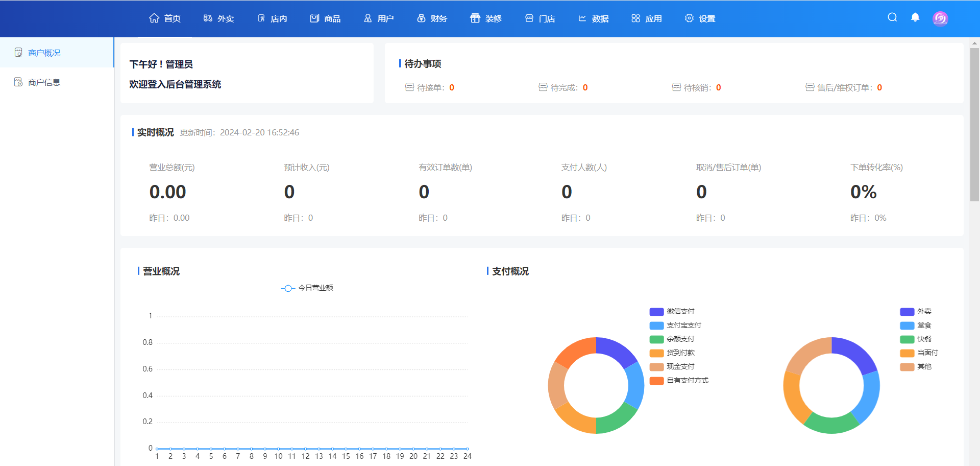Open the 应用 menu
The height and width of the screenshot is (466, 980).
click(x=646, y=18)
